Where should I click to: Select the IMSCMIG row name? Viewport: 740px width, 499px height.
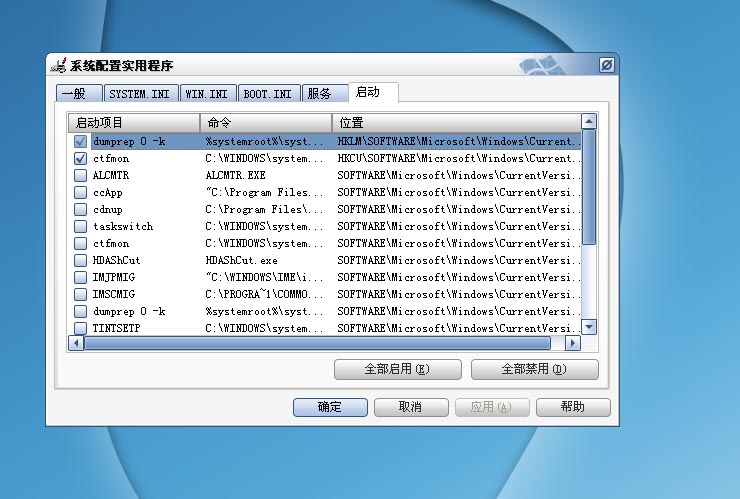[x=114, y=294]
